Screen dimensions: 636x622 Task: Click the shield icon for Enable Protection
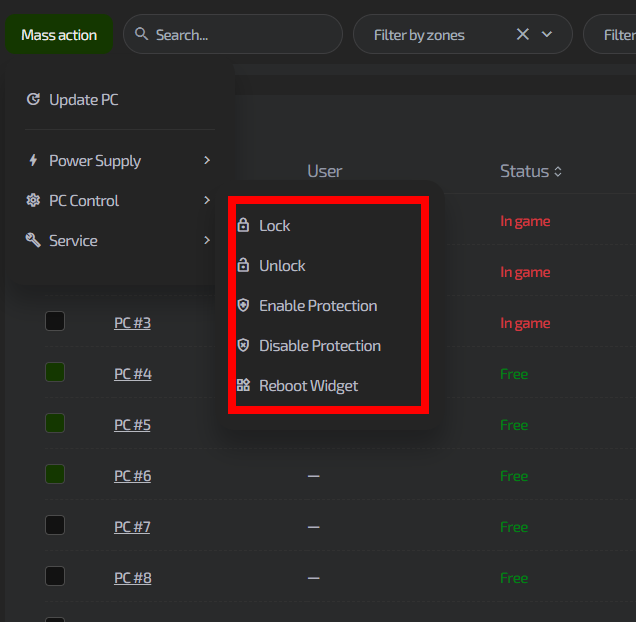[243, 306]
